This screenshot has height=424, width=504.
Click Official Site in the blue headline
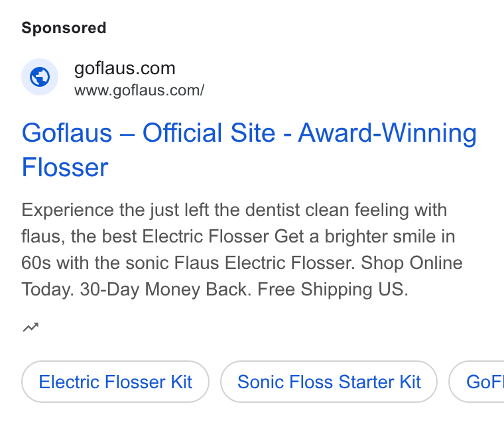click(209, 132)
